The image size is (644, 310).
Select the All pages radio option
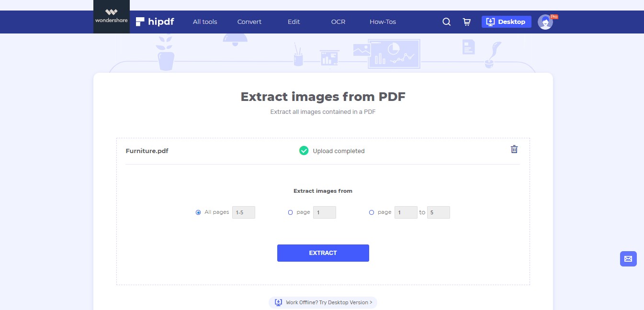tap(198, 212)
